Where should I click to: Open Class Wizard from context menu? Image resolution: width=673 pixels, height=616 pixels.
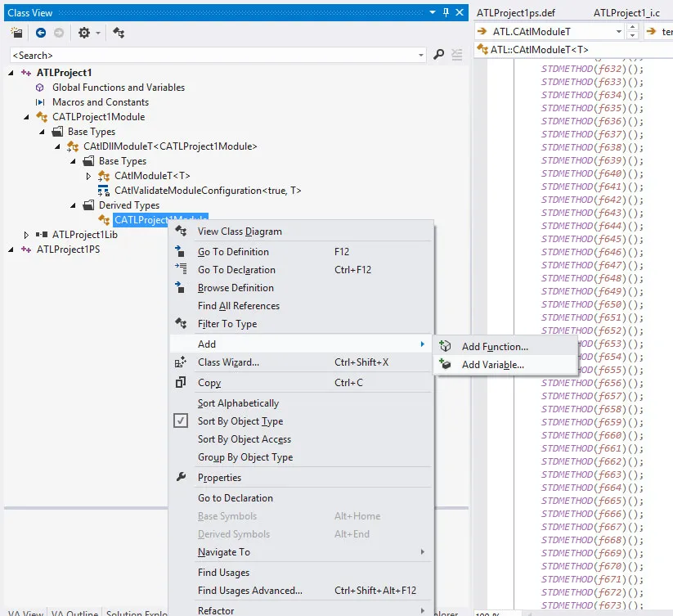[x=228, y=362]
